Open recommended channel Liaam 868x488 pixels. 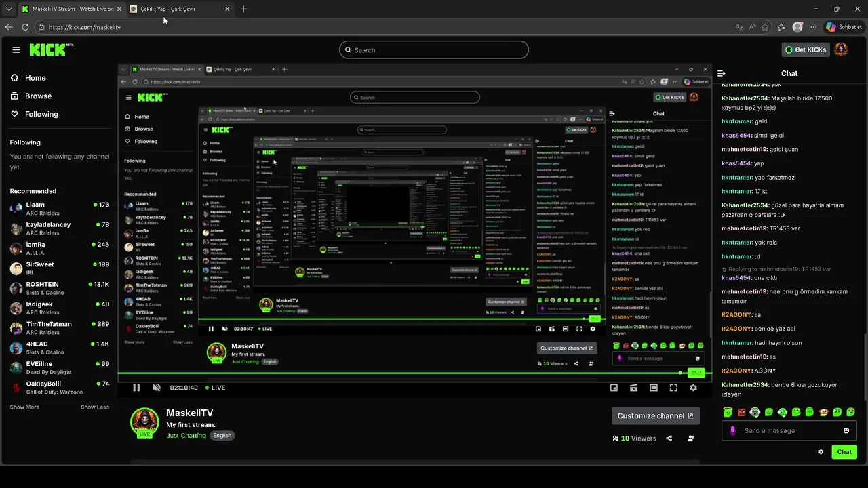pyautogui.click(x=60, y=209)
